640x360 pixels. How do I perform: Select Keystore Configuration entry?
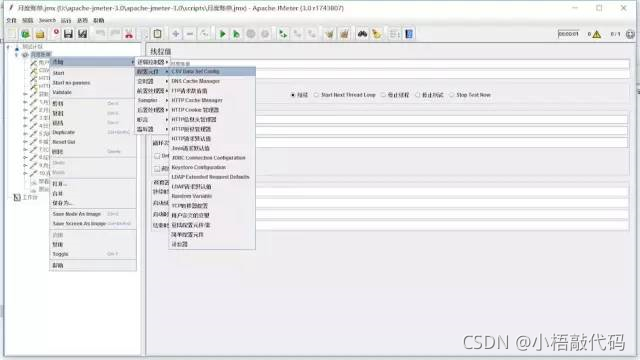click(x=212, y=167)
